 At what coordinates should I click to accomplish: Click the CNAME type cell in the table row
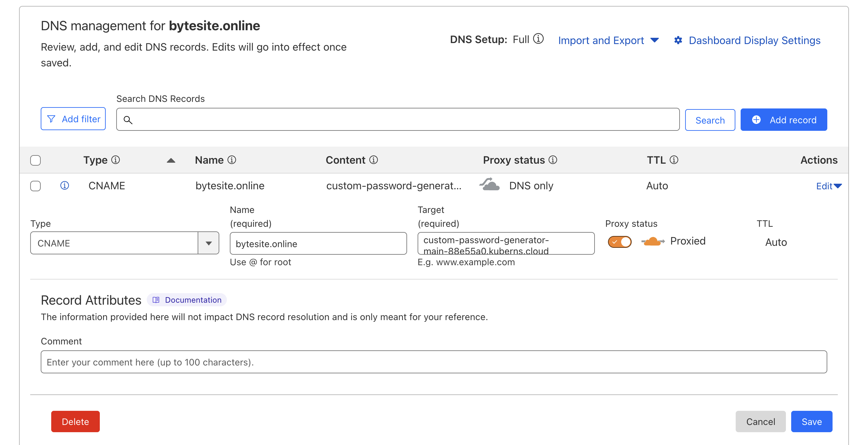click(107, 186)
